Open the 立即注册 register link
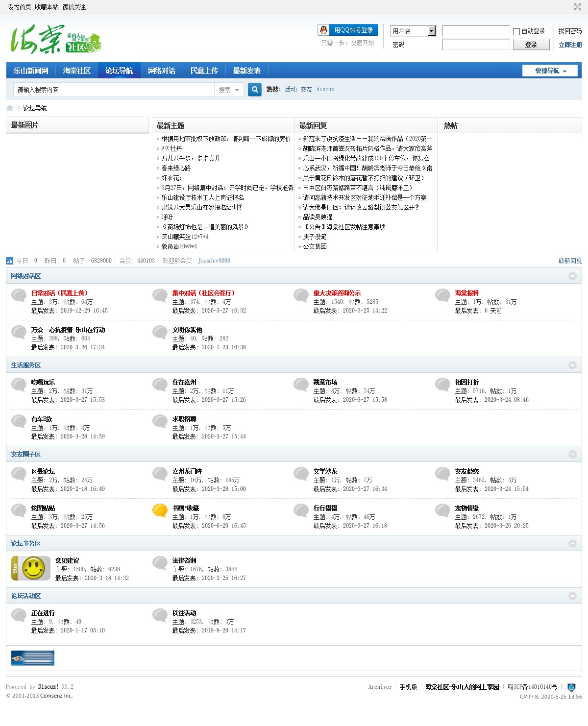Screen dimensions: 588x726 point(570,45)
